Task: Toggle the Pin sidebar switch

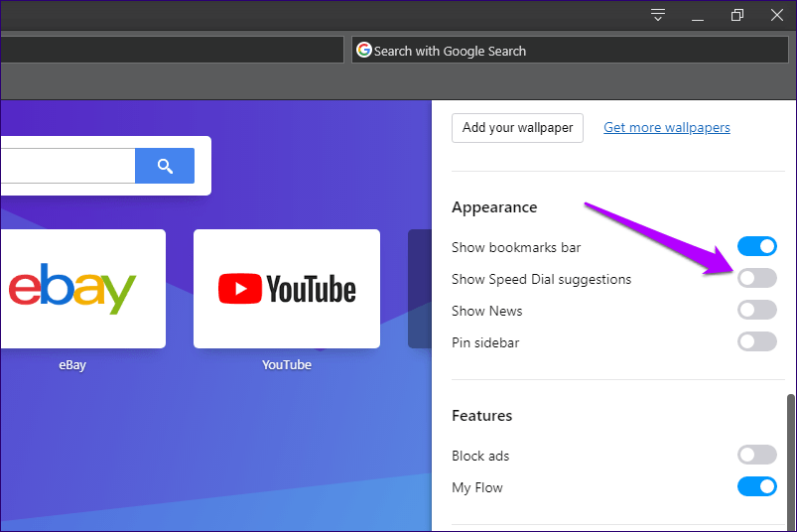Action: [x=757, y=341]
